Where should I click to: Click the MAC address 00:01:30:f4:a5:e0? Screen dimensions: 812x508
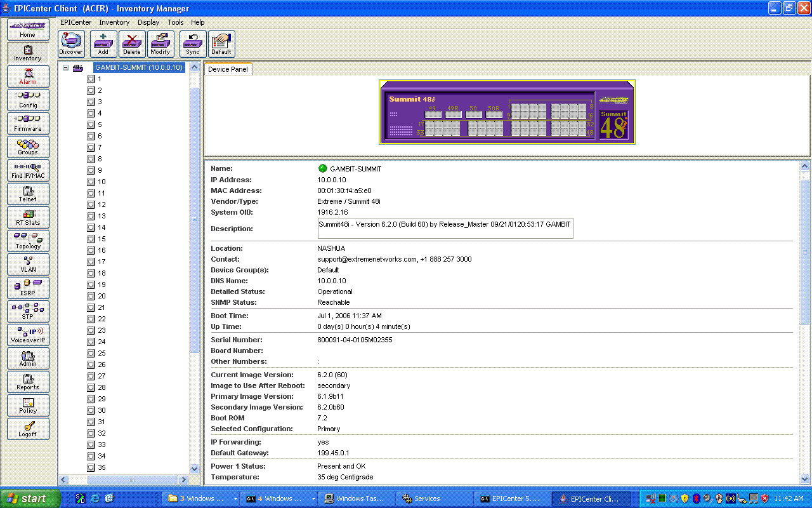click(x=344, y=190)
